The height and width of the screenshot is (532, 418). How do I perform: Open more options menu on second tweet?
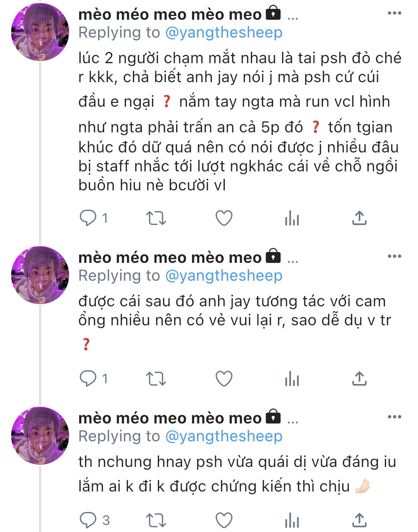tap(394, 256)
